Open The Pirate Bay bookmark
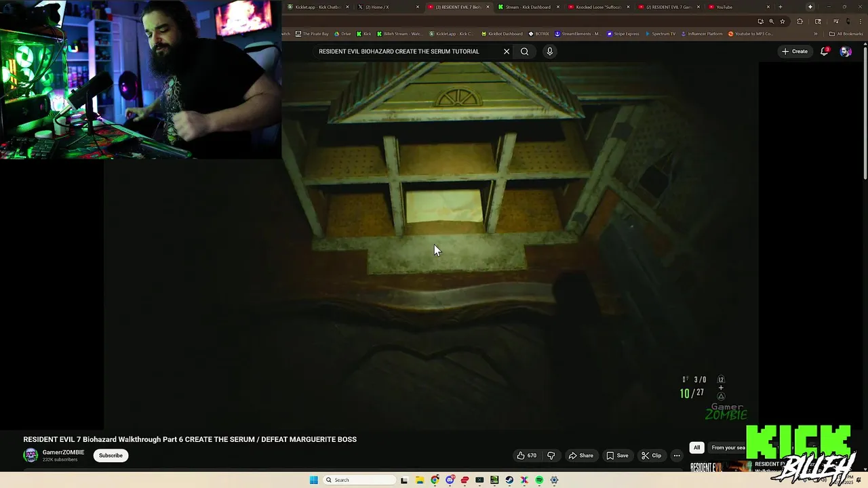Screen dimensions: 868x488 coord(312,34)
